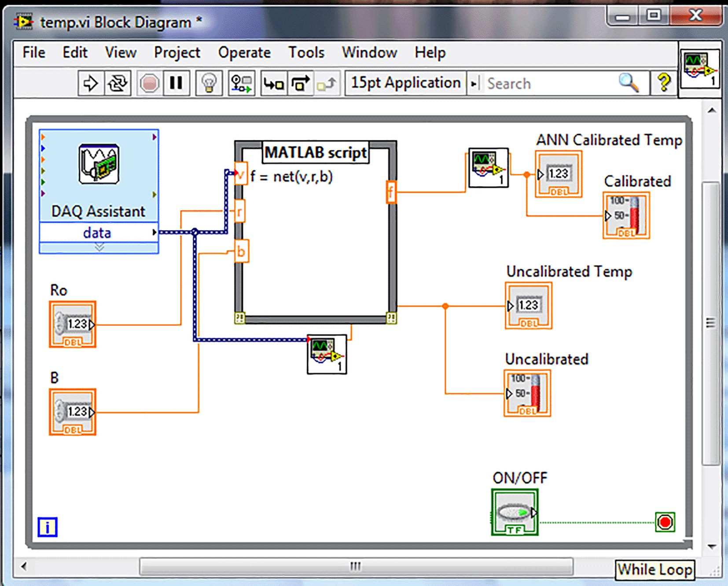Click the Step Into button

click(274, 83)
